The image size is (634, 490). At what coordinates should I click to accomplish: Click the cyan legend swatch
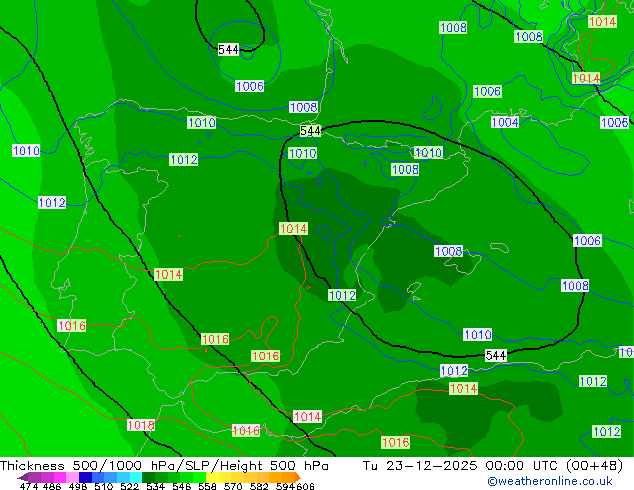point(136,477)
